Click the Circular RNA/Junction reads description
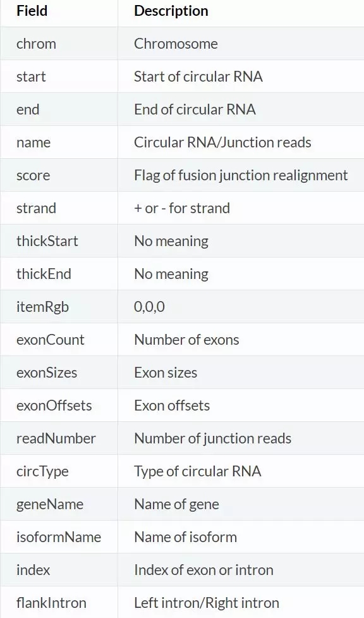Screen dimensions: 364x618 [x=222, y=142]
